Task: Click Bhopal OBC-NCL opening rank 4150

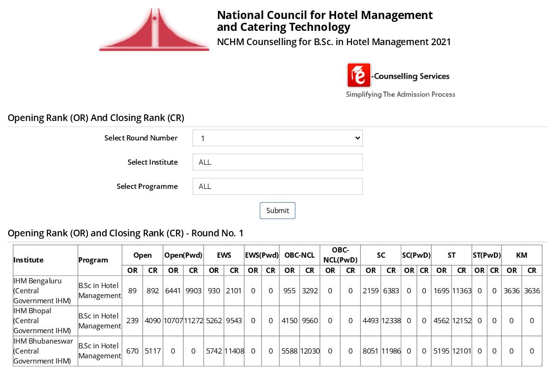Action: click(x=290, y=321)
